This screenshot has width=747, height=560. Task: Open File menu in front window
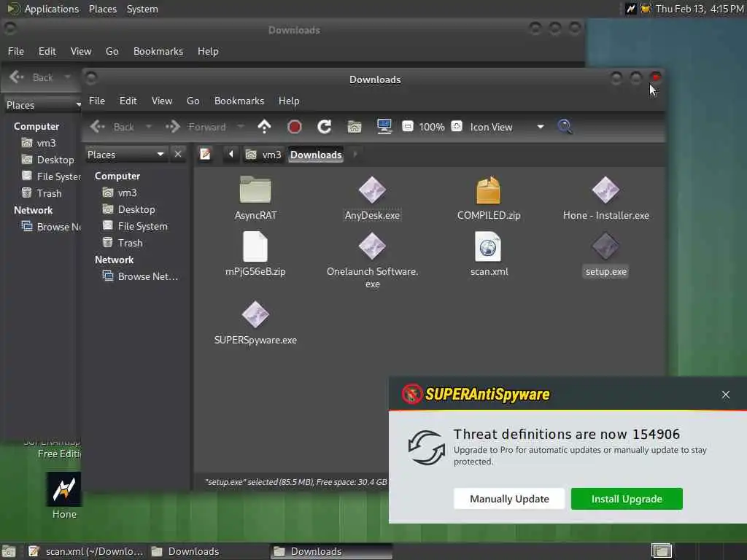tap(97, 101)
